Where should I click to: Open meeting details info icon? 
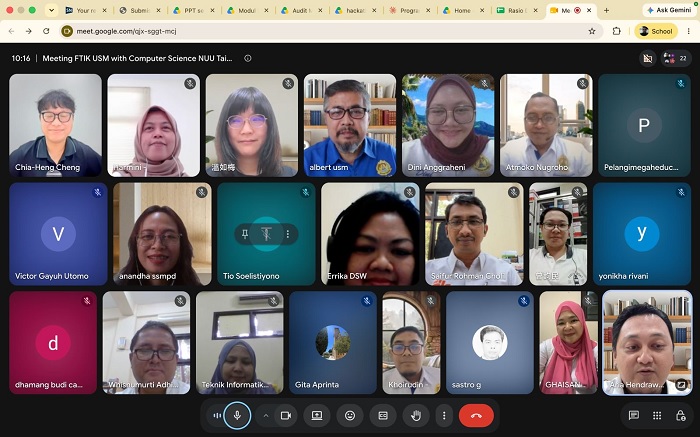tap(248, 58)
